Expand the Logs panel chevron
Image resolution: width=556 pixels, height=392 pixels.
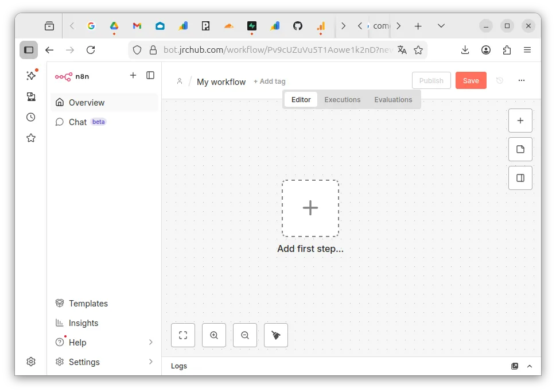pyautogui.click(x=530, y=366)
